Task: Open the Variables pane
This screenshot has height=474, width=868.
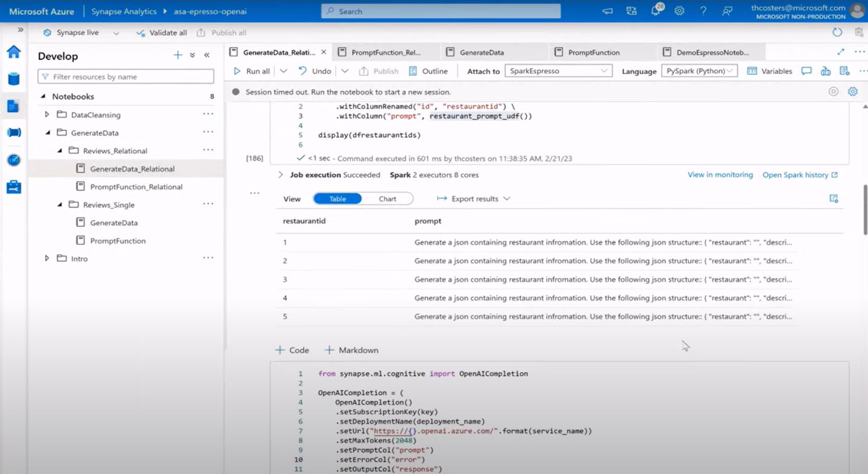Action: pyautogui.click(x=769, y=71)
